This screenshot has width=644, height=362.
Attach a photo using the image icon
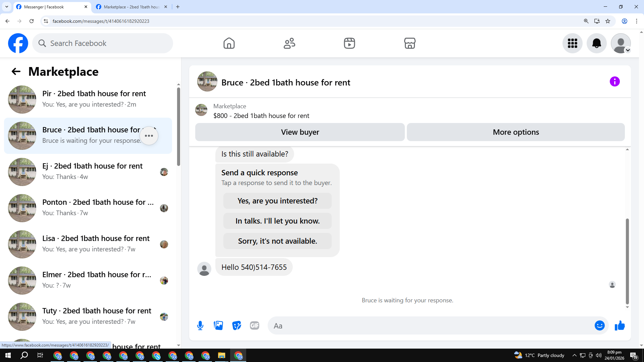[218, 325]
